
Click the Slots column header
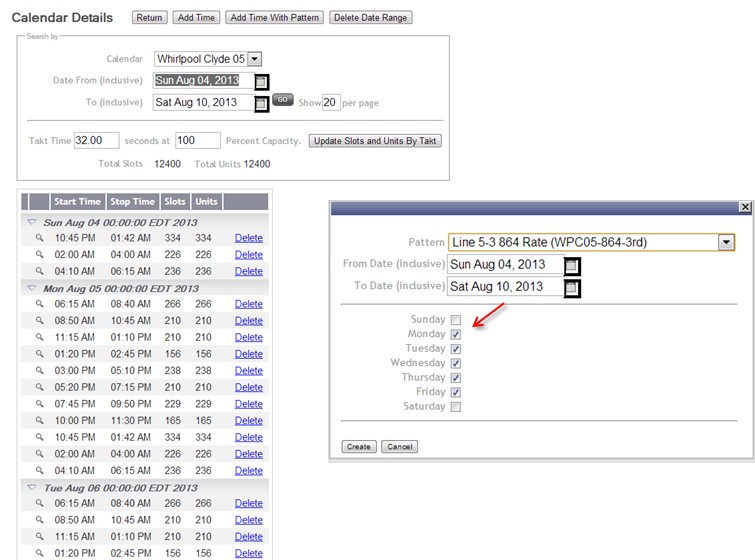click(175, 201)
